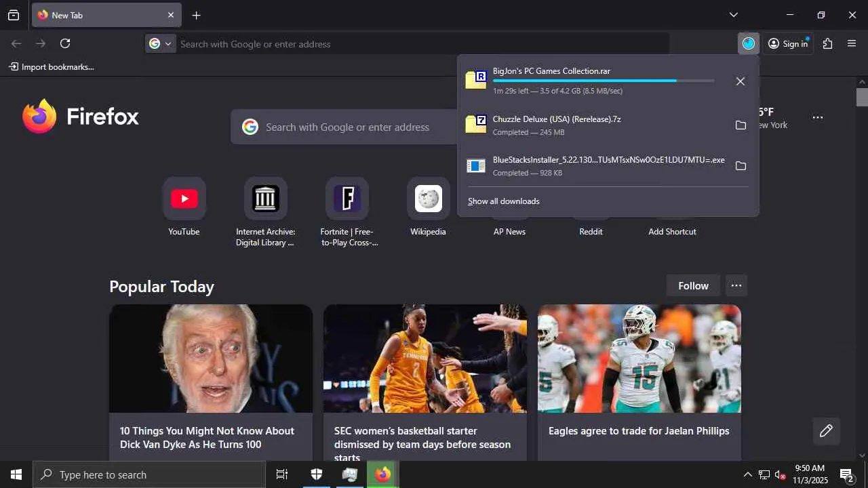Screen dimensions: 868x488
Task: Expand the Google search engine dropdown
Action: (161, 43)
